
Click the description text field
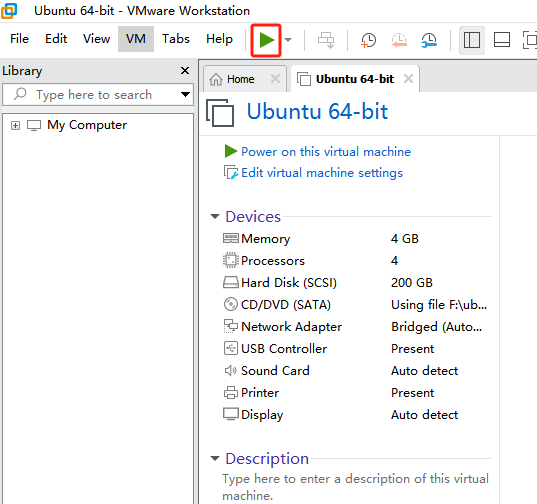click(355, 487)
